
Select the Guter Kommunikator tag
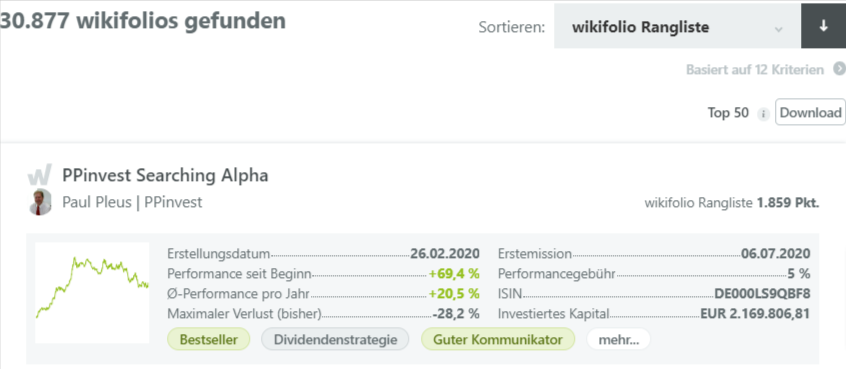(x=497, y=339)
